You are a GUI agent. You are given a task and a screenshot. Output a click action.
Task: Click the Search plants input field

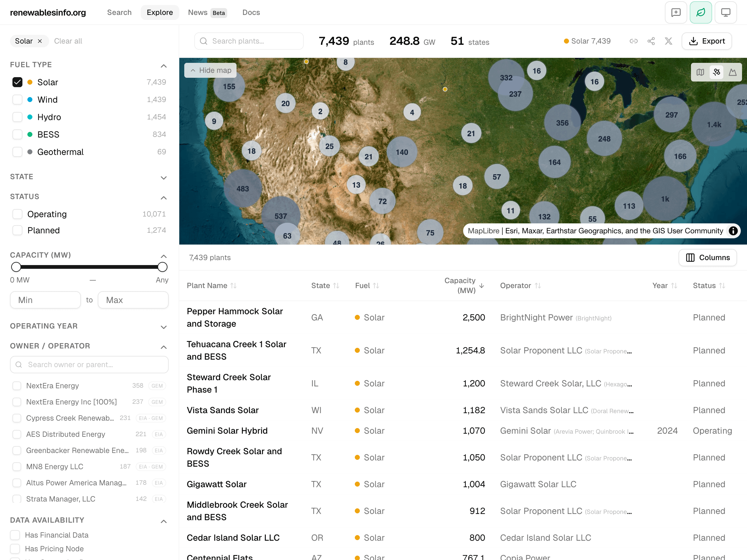(249, 41)
